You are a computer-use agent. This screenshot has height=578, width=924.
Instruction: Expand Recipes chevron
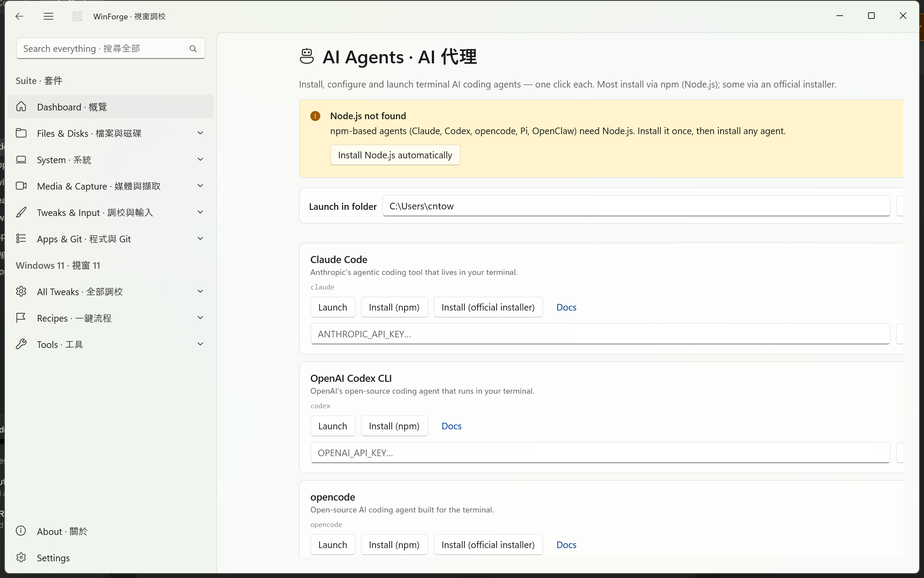(200, 318)
